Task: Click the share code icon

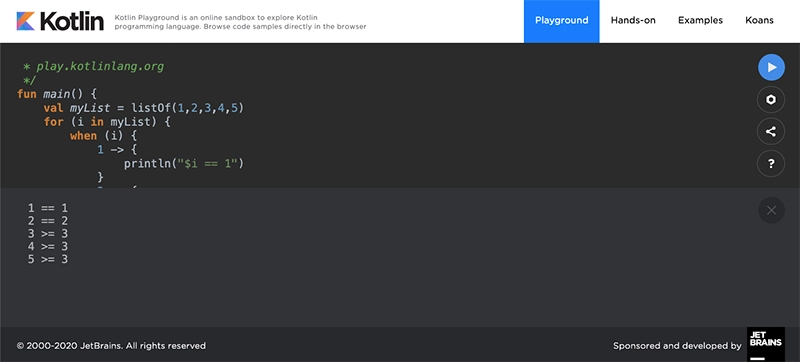Action: (x=771, y=132)
